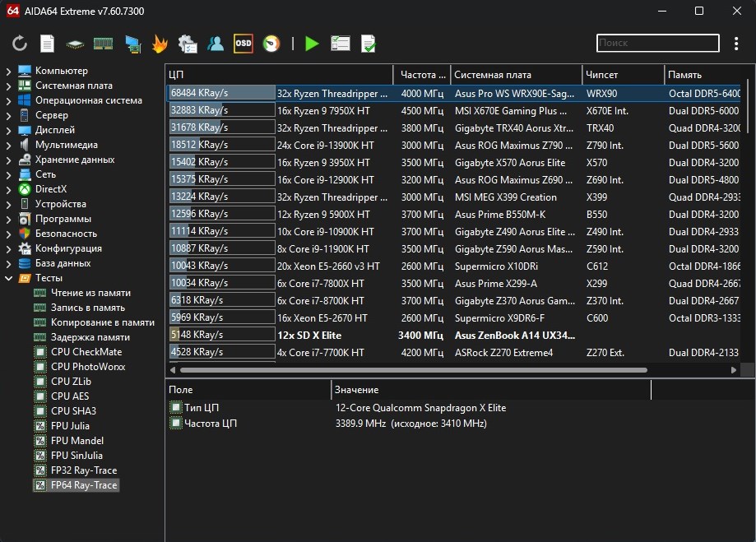Image resolution: width=756 pixels, height=542 pixels.
Task: Expand the DirectX tree node
Action: 8,189
